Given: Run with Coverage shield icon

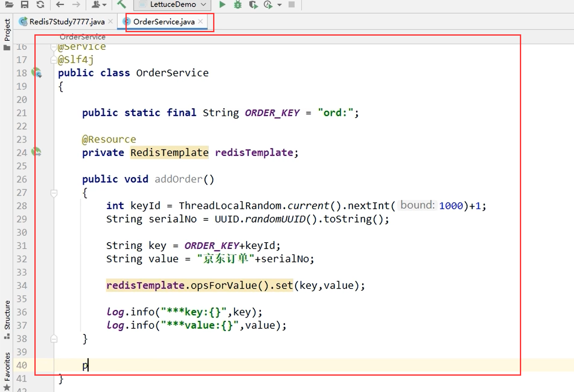Looking at the screenshot, I should tap(253, 5).
